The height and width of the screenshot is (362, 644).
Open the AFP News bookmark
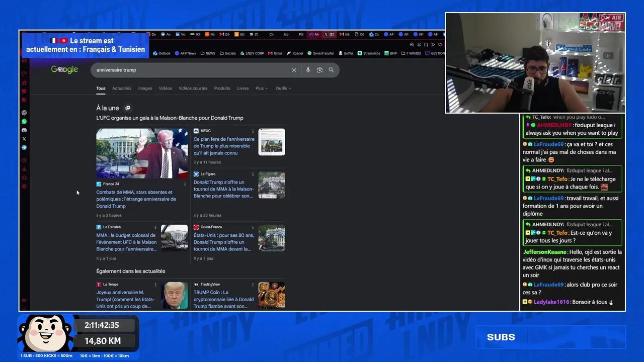(185, 53)
